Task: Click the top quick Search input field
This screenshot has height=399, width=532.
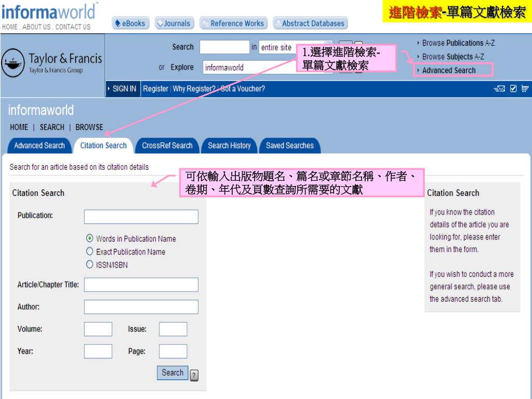Action: coord(224,47)
